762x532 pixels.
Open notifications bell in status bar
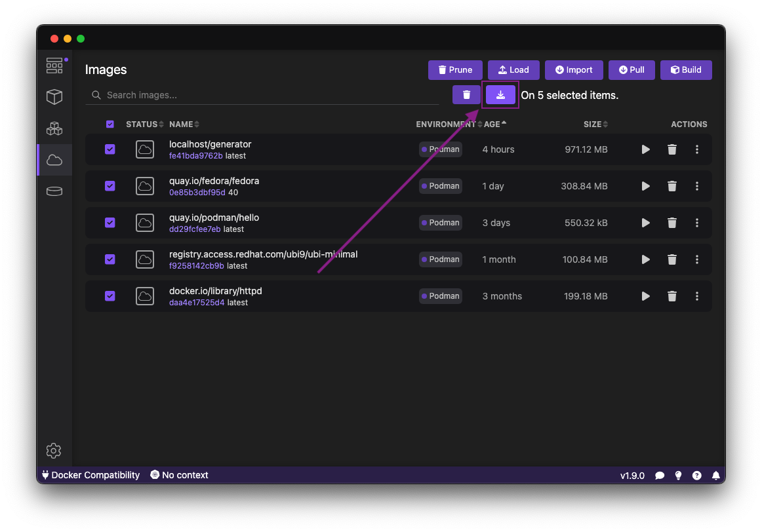click(x=716, y=476)
